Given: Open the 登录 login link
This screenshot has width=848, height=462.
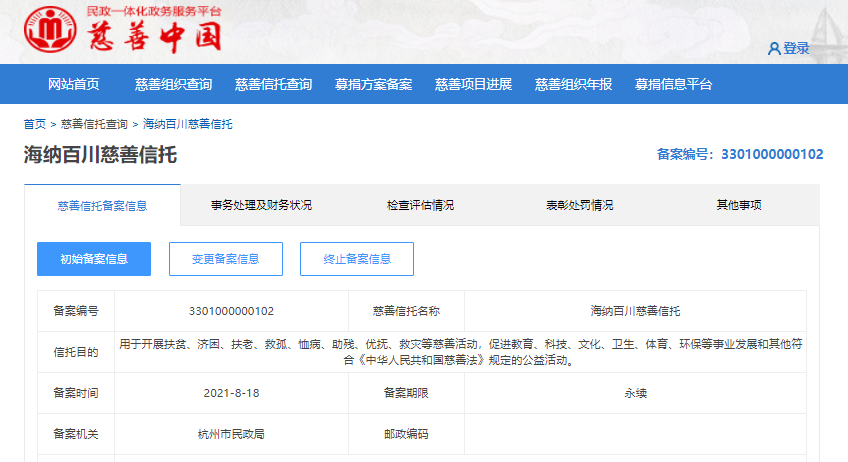Looking at the screenshot, I should point(796,48).
